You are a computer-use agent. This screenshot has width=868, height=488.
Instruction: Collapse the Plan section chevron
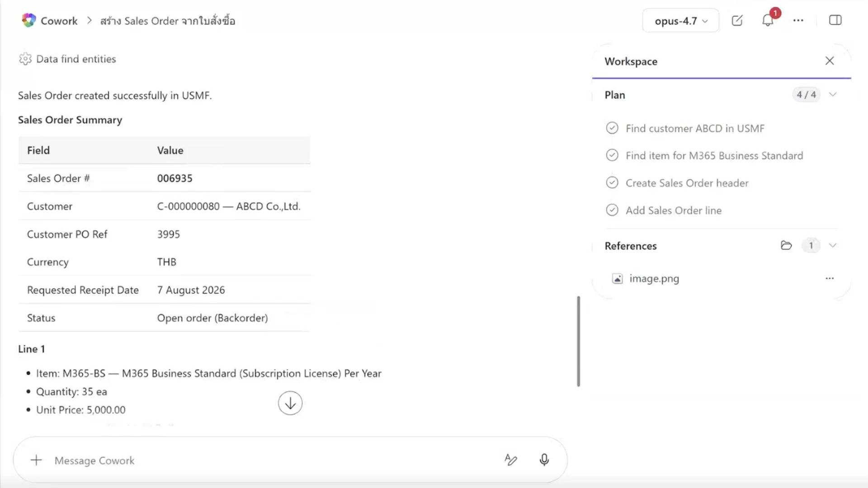click(x=833, y=94)
